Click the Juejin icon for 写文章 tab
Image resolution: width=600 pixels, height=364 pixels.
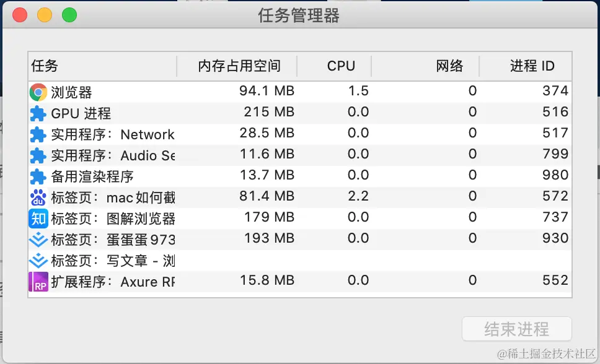coord(38,261)
